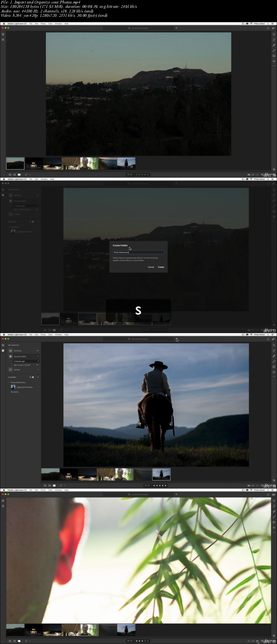This screenshot has width=277, height=644.
Task: Select the Crop tool in horse rider frame
Action: pos(274,351)
